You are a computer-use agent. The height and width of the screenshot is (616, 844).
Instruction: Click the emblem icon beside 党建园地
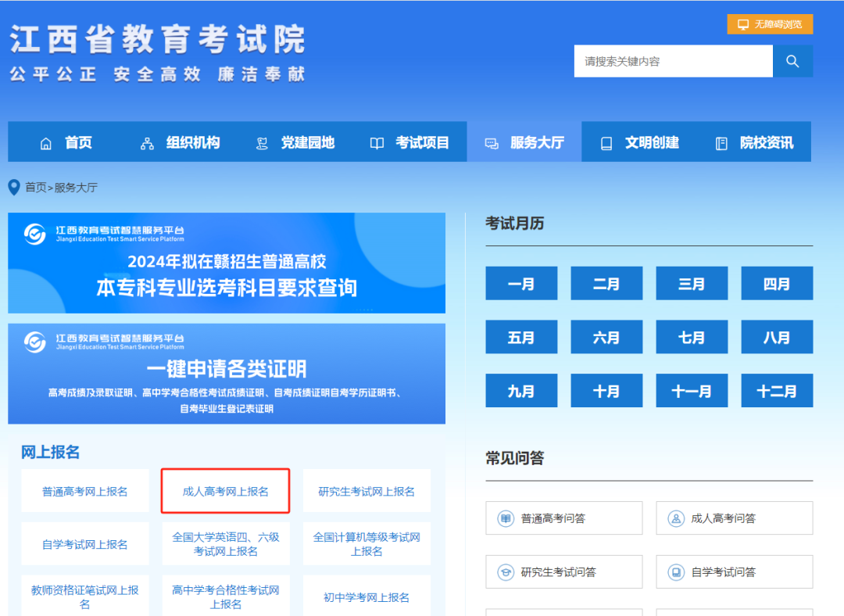pyautogui.click(x=260, y=142)
